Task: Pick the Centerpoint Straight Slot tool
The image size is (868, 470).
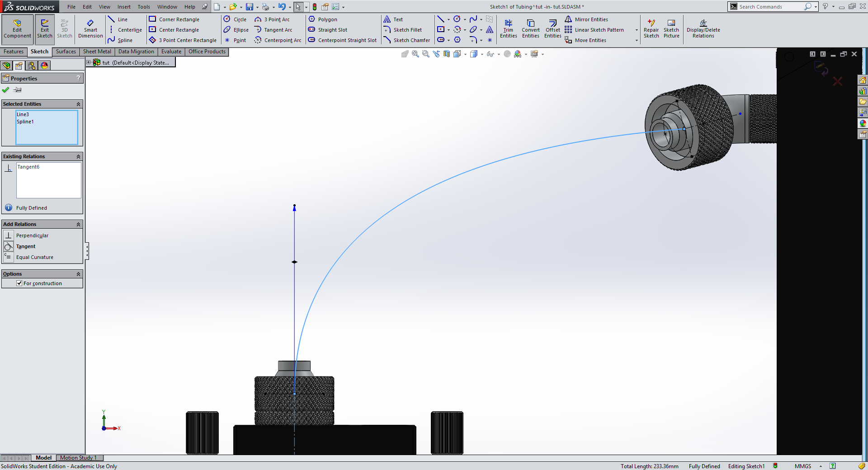Action: click(x=342, y=40)
